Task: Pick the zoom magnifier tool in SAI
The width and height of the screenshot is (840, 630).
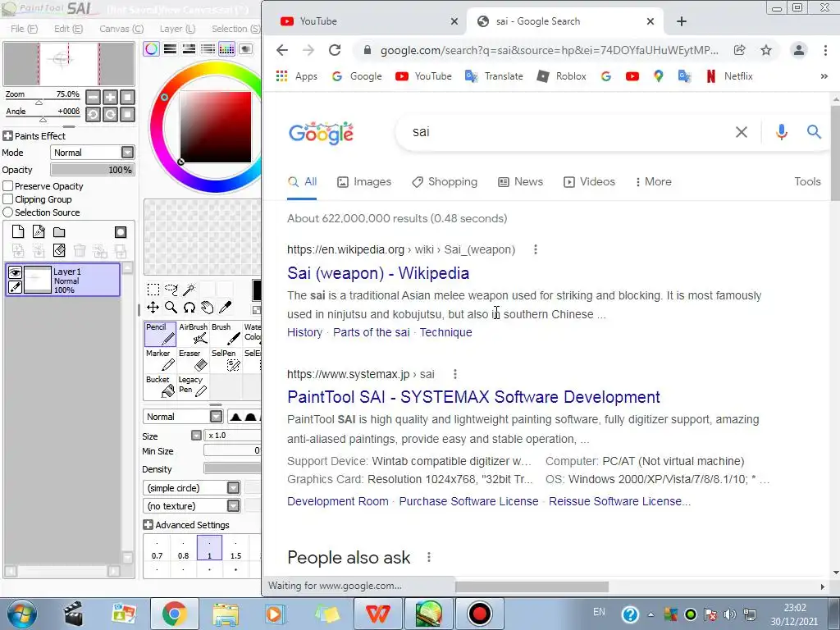Action: [x=171, y=308]
